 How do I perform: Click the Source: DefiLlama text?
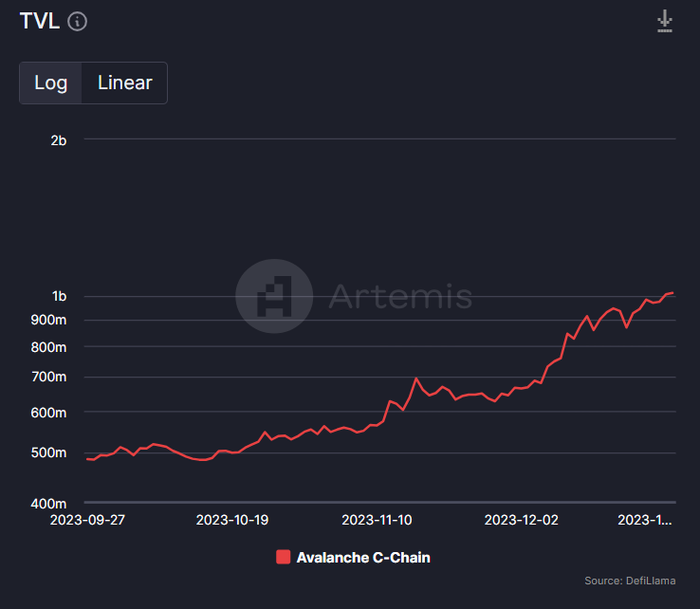click(630, 581)
